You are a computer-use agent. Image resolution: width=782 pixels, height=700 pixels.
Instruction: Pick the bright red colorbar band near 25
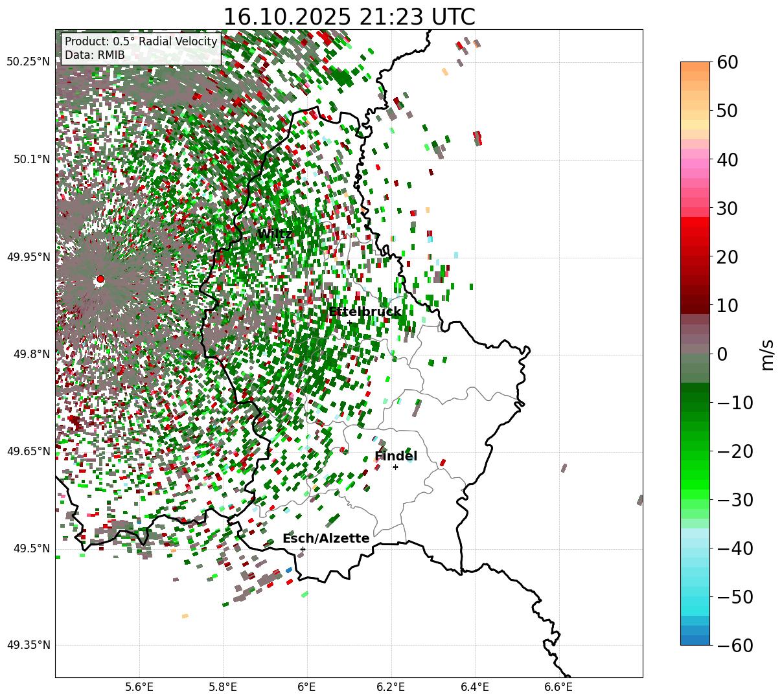695,233
